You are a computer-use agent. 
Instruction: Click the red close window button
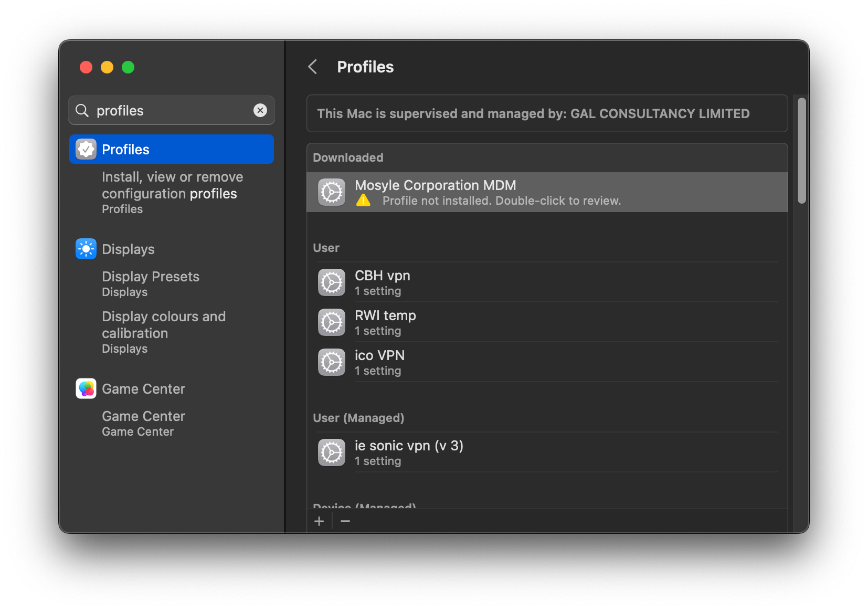[x=86, y=67]
